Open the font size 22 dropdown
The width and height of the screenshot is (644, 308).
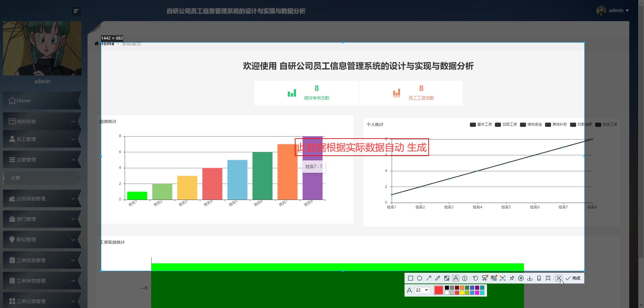[x=422, y=290]
